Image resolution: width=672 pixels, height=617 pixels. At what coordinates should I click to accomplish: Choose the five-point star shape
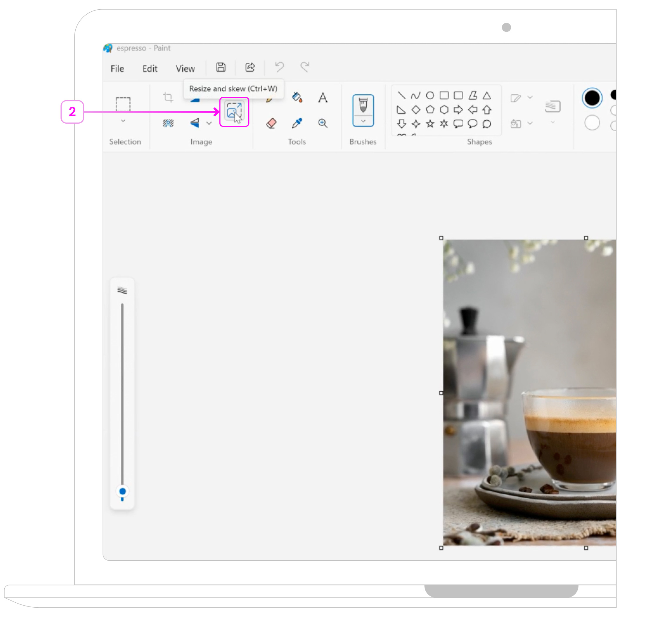[430, 124]
